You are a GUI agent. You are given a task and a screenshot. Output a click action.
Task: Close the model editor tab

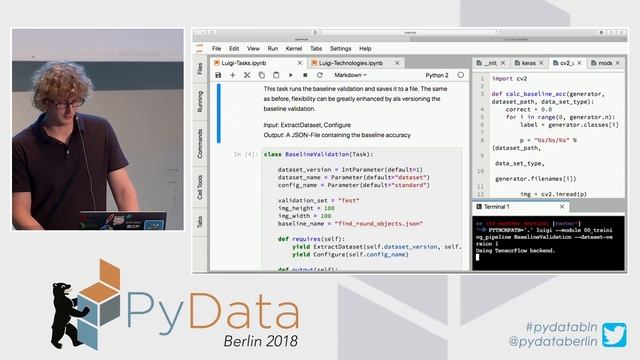(x=618, y=63)
